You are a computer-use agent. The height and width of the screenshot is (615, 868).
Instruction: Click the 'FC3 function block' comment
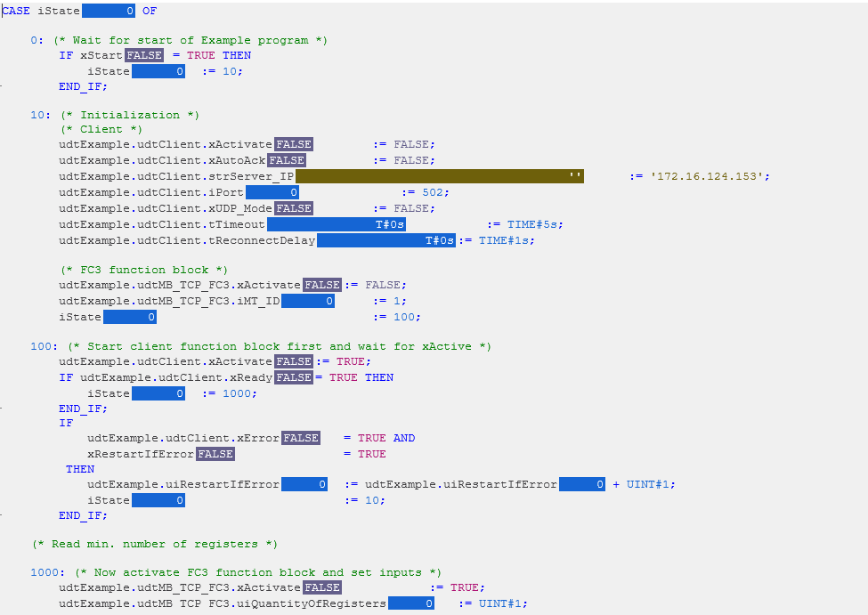tap(144, 270)
